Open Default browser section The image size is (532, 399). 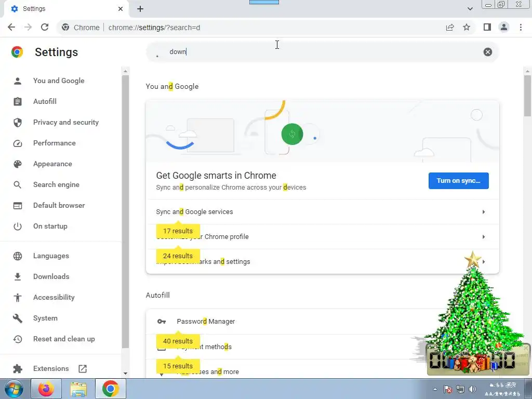[59, 205]
